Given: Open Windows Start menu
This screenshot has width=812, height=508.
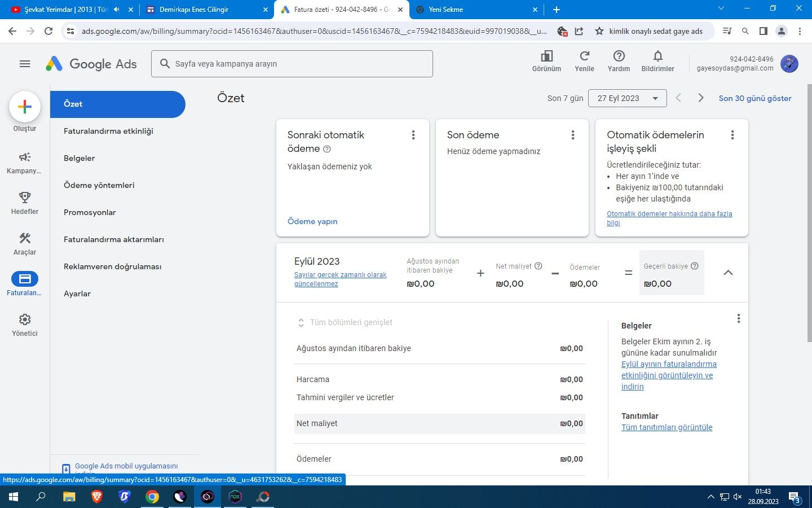Looking at the screenshot, I should click(x=14, y=497).
